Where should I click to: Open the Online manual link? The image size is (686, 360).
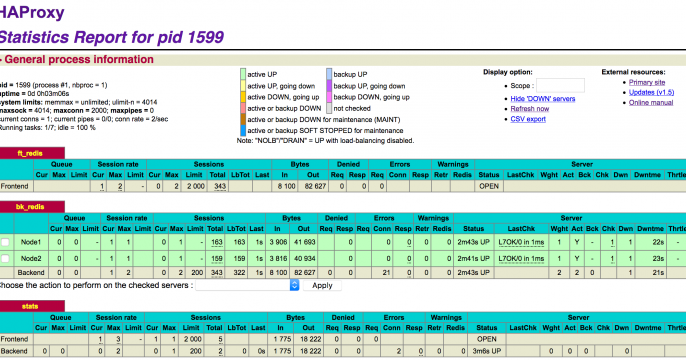click(x=651, y=102)
